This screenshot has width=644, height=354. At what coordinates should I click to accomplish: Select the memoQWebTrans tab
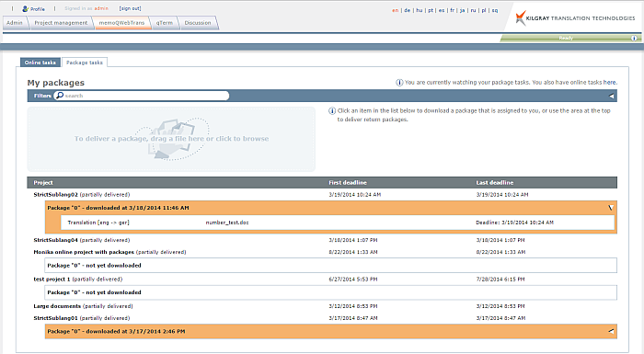coord(121,23)
